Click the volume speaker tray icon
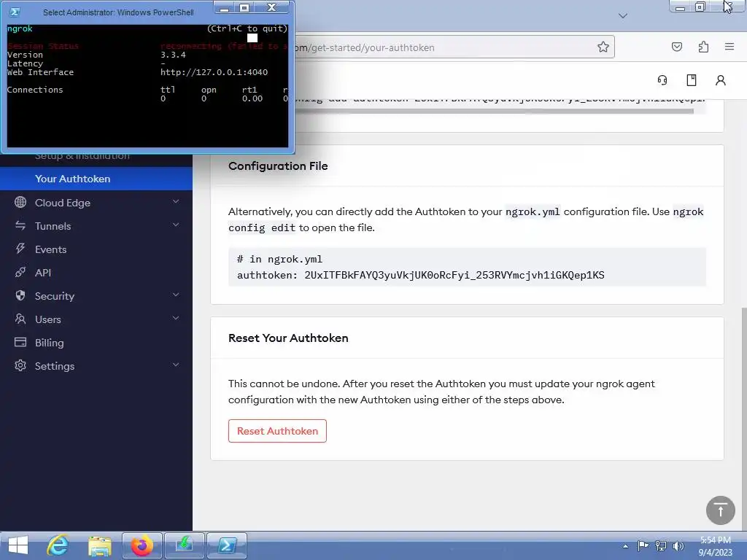 [x=678, y=546]
